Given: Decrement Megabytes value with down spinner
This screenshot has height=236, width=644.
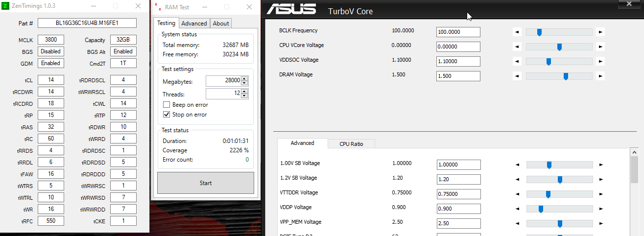Looking at the screenshot, I should click(x=244, y=83).
